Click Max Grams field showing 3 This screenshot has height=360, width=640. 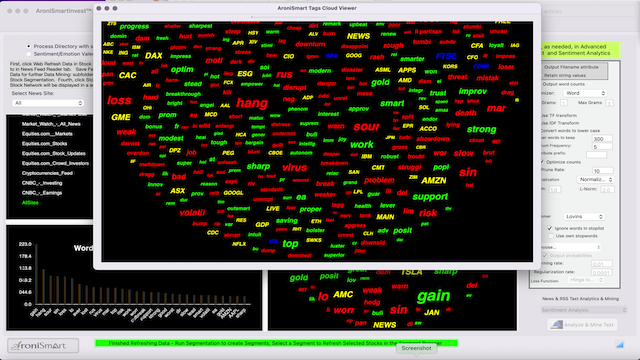[x=609, y=103]
